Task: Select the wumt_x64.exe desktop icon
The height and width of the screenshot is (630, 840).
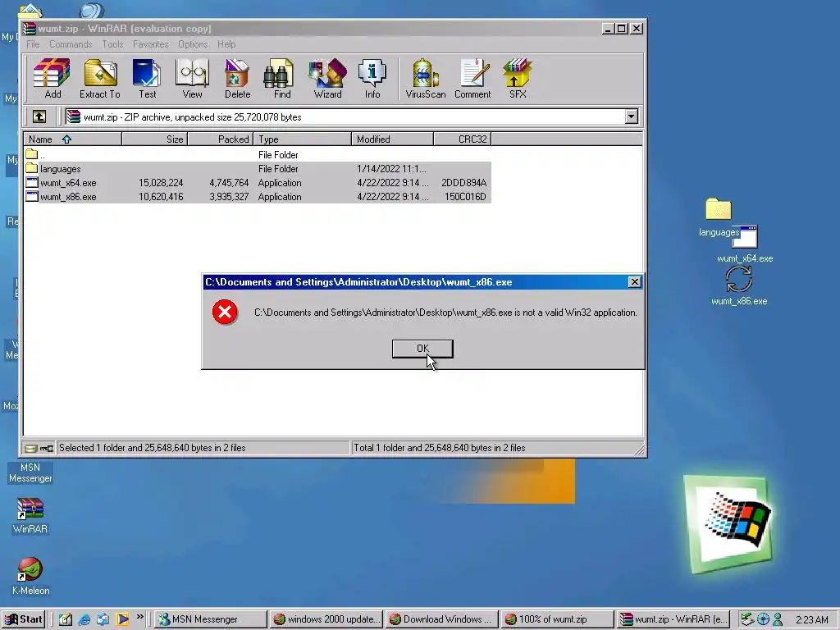Action: point(745,244)
